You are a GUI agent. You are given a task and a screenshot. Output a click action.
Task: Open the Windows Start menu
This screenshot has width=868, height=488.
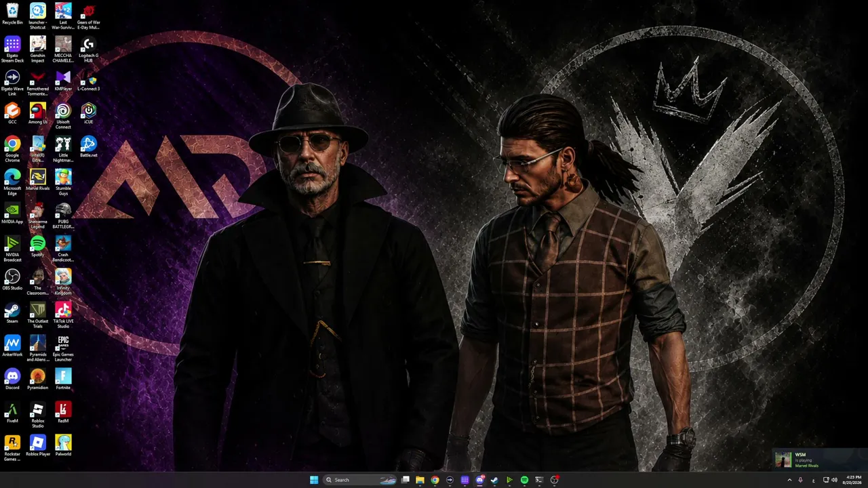tap(314, 480)
